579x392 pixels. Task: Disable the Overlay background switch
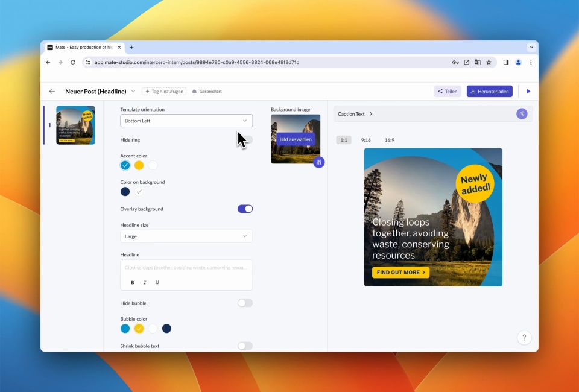tap(245, 209)
